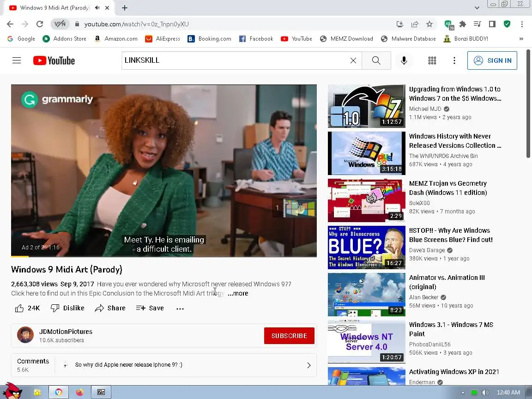Open the Blue Screens BLUE? thumbnail
This screenshot has width=532, height=399.
(x=366, y=248)
